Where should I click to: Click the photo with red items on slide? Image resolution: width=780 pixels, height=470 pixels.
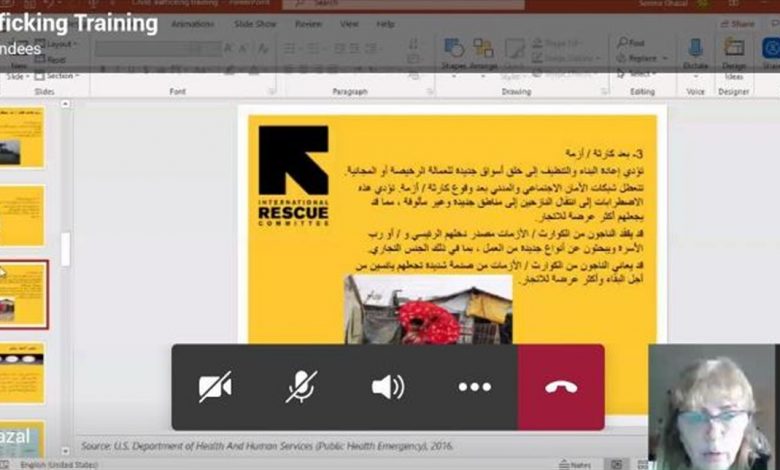[x=428, y=309]
